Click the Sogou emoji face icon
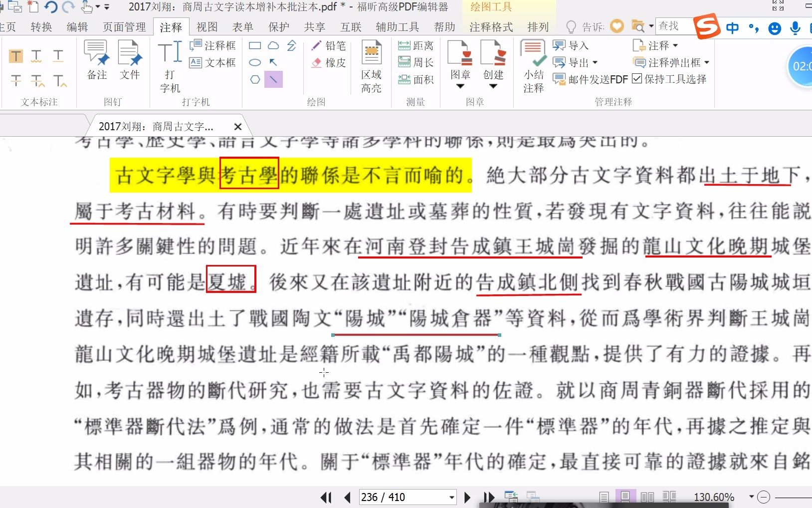The width and height of the screenshot is (812, 508). coord(775,28)
